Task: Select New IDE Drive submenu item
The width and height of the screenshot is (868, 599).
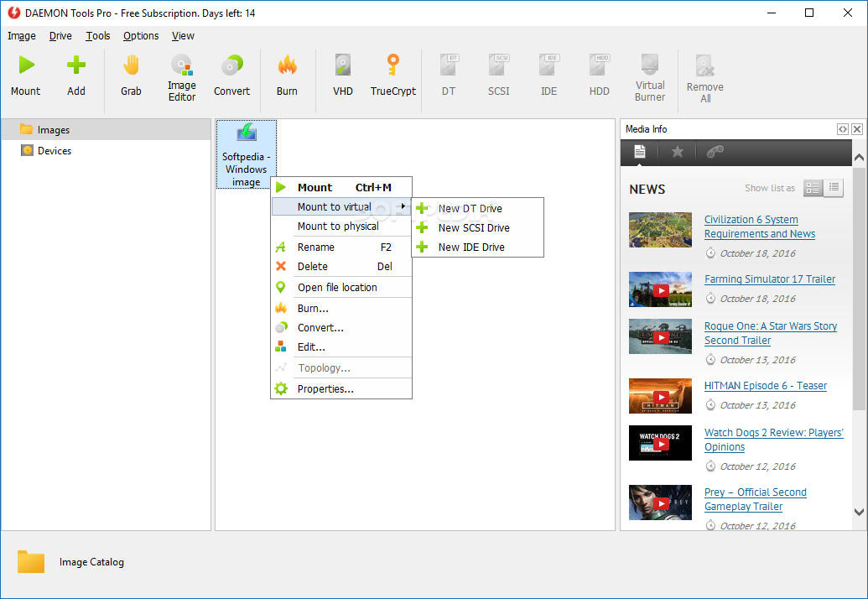Action: click(477, 247)
